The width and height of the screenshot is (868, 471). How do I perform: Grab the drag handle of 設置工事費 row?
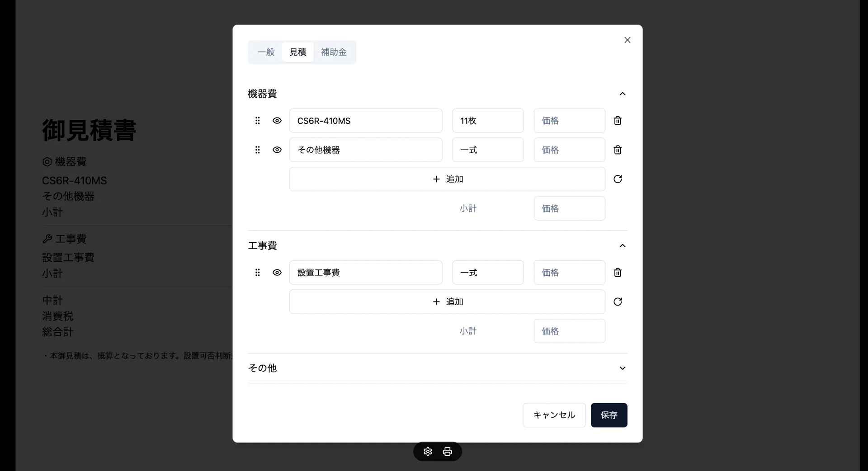[x=258, y=273]
